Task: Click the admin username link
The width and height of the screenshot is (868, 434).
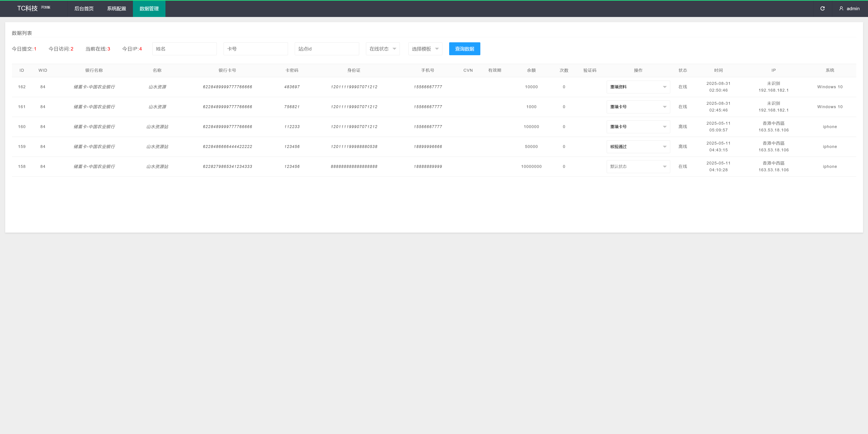Action: [x=853, y=9]
